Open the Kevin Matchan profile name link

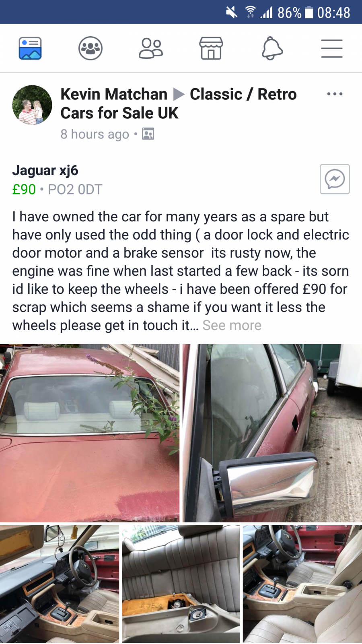click(114, 94)
